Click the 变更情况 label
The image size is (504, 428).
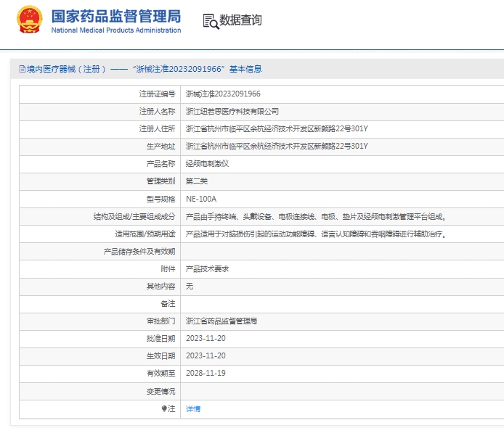160,391
